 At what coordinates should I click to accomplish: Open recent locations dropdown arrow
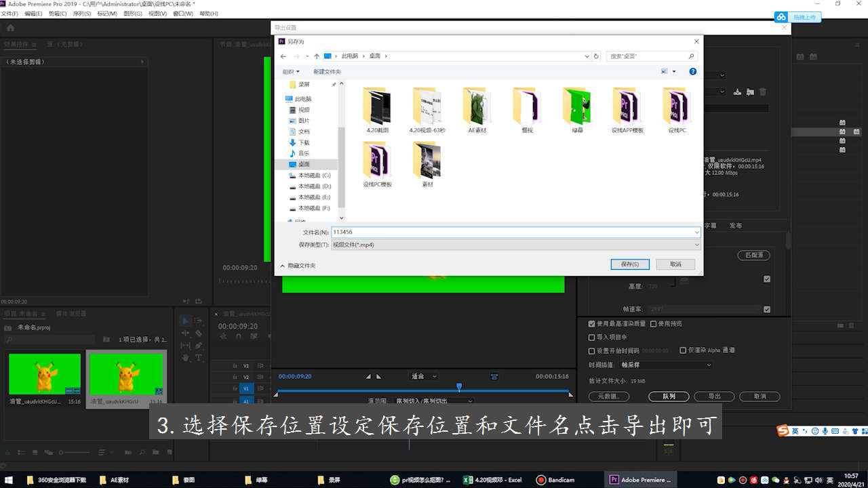click(x=307, y=56)
